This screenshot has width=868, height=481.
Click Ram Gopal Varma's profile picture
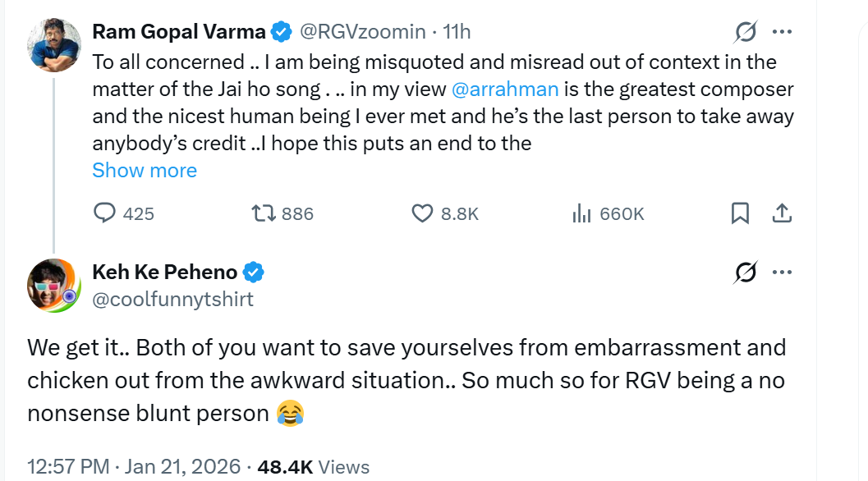pos(53,43)
